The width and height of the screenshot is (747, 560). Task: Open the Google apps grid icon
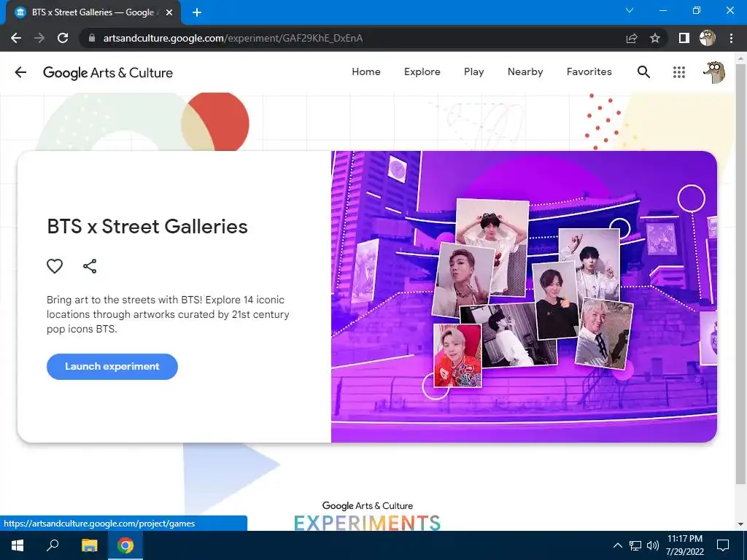tap(679, 72)
